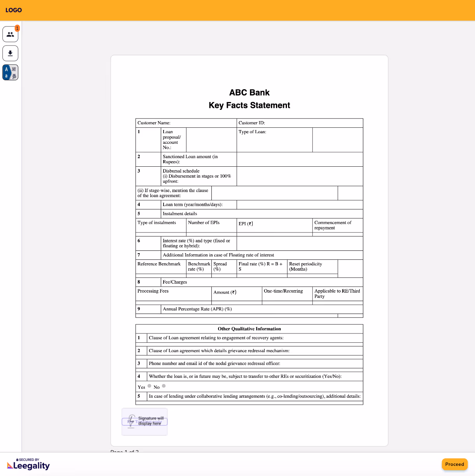
Task: Click the LOGO in header
Action: [14, 10]
